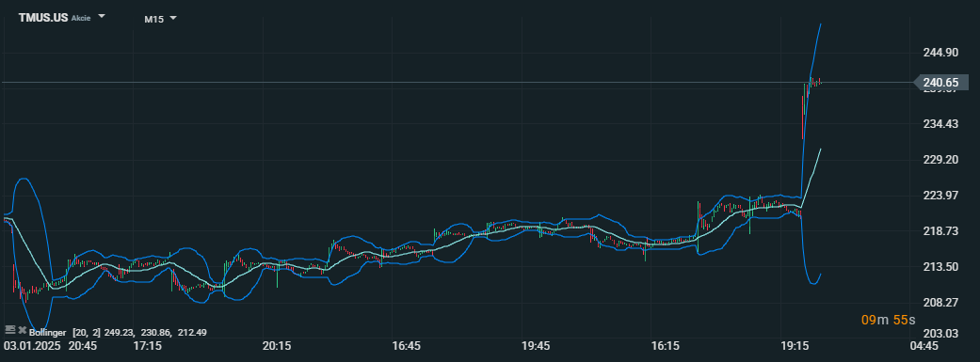Viewport: 980px width, 362px height.
Task: Open Bollinger indicator settings icon
Action: (9, 329)
